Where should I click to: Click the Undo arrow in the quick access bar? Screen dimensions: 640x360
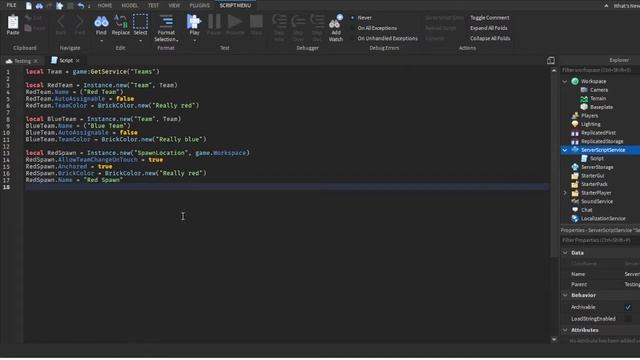tap(81, 6)
